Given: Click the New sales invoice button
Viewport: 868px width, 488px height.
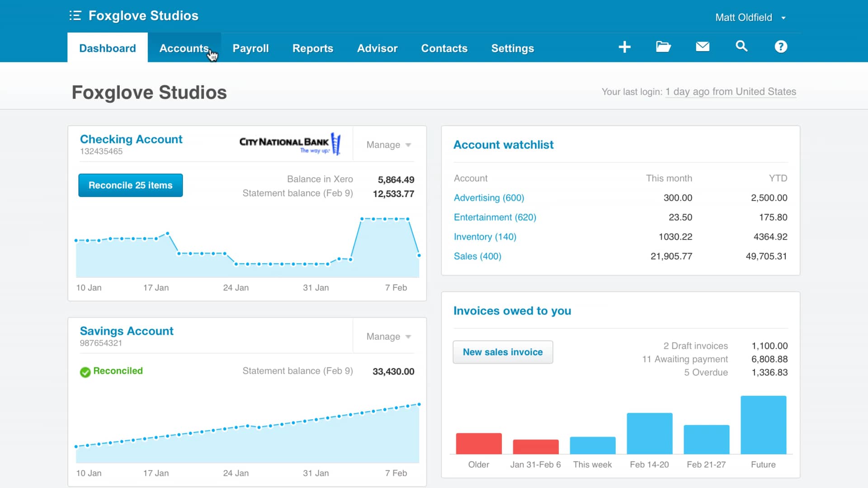Looking at the screenshot, I should 503,352.
